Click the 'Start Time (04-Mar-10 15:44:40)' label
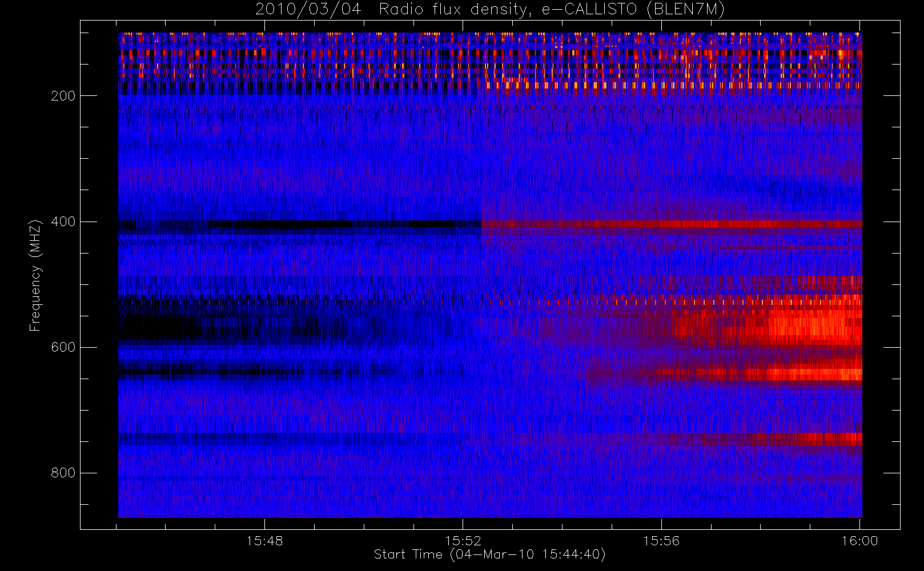This screenshot has height=571, width=924. tap(489, 554)
